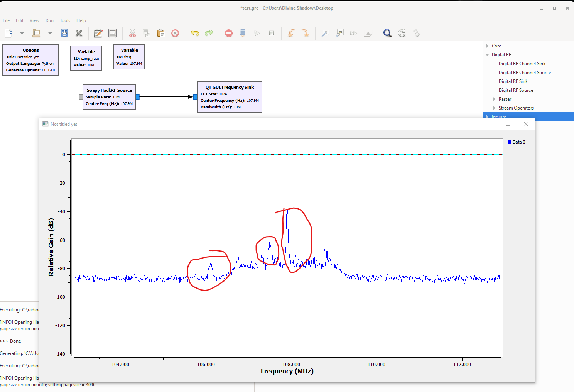Select the Options block
The height and width of the screenshot is (392, 574).
coord(30,60)
